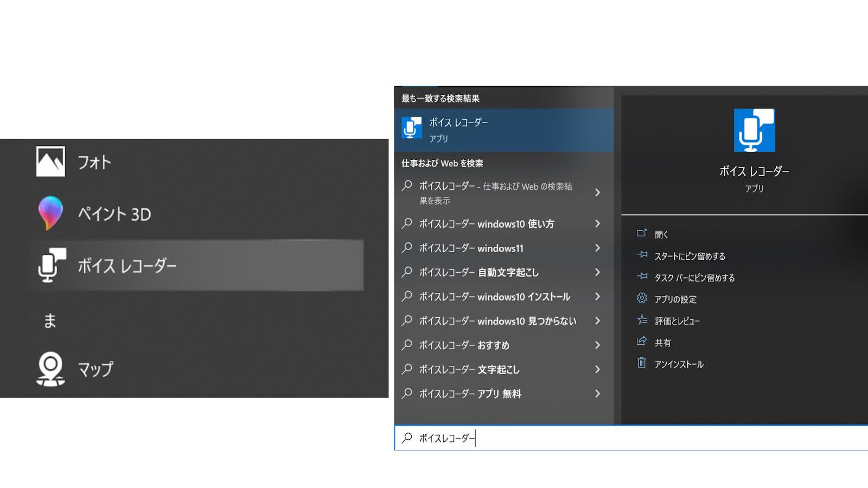Screen dimensions: 868x488
Task: Click search magnifier icon beside windows10 使い方
Action: [407, 223]
